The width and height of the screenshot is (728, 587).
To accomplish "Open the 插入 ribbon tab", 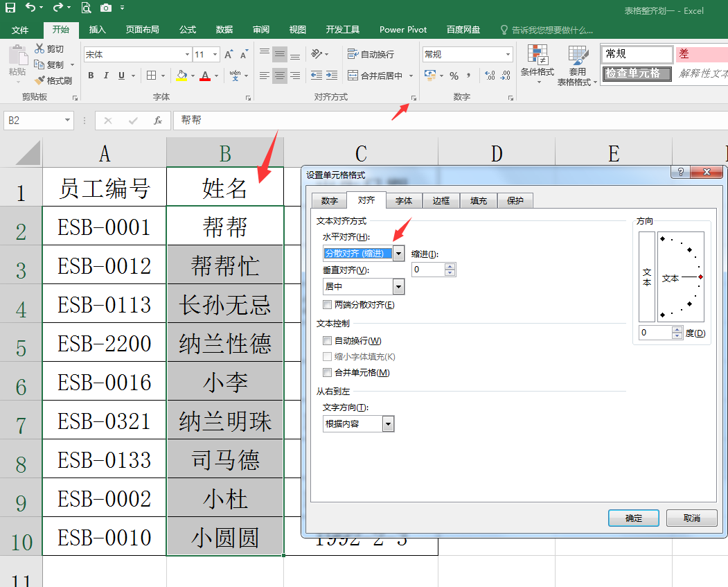I will [97, 30].
